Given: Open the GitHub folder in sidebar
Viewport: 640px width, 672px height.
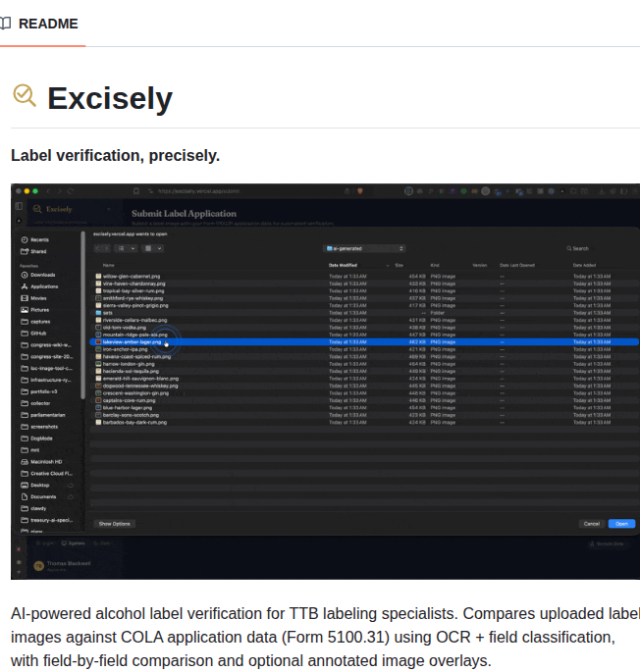Looking at the screenshot, I should 38,333.
